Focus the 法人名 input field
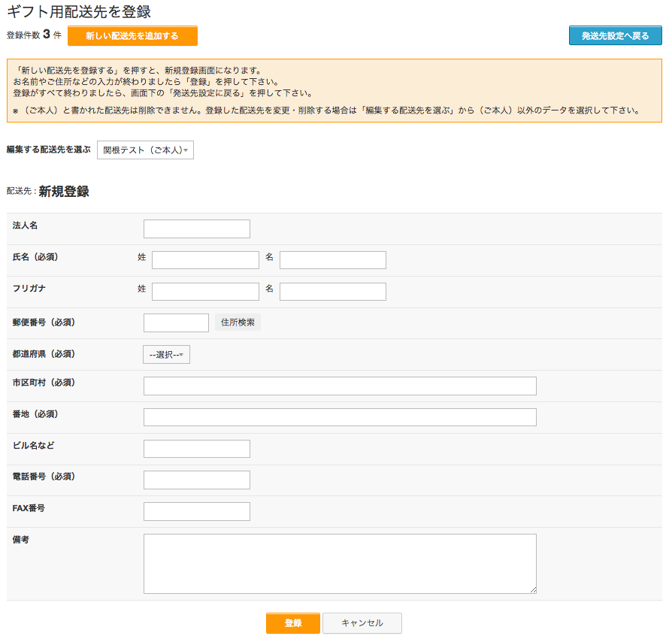Screen dimensions: 672x642 tap(197, 229)
